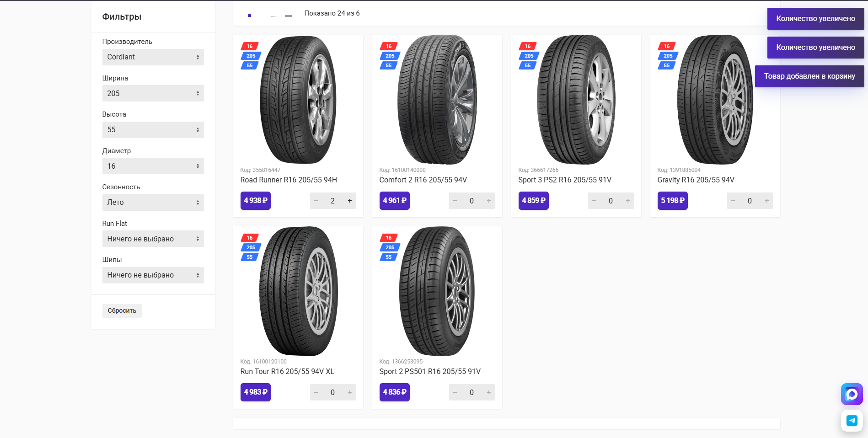Add one Sport 2 PS501 via plus
868x438 pixels.
(x=489, y=392)
